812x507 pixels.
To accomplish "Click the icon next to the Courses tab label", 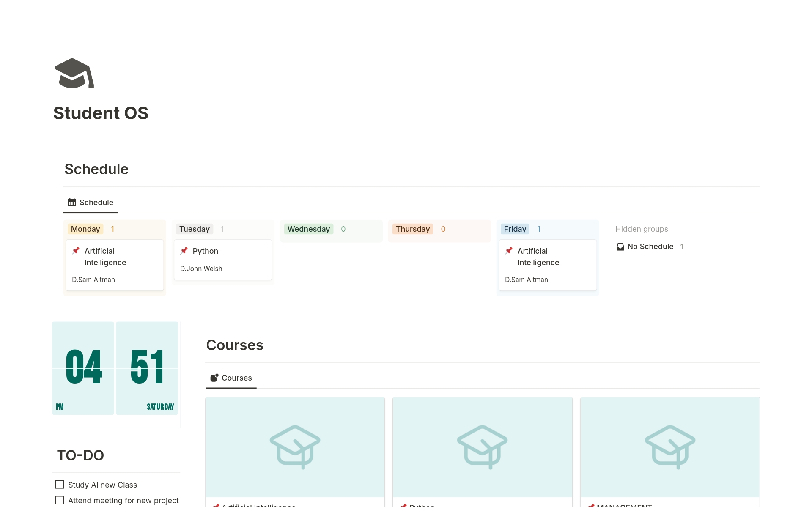I will pos(214,378).
